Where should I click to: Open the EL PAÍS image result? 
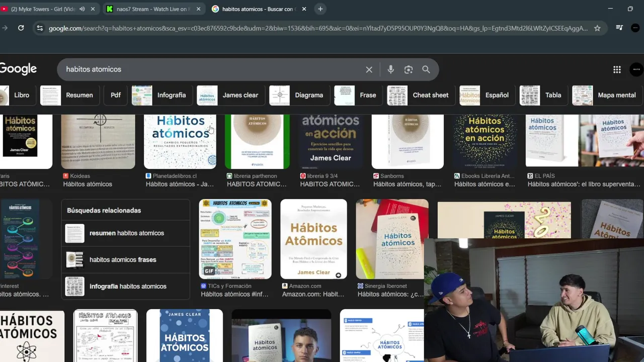pyautogui.click(x=585, y=141)
